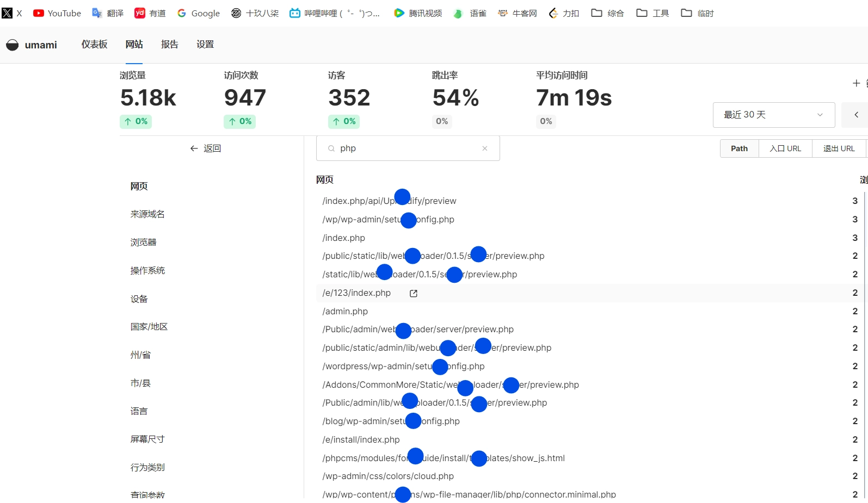Screen dimensions: 868x503
Task: Select the Path filter option
Action: (739, 148)
